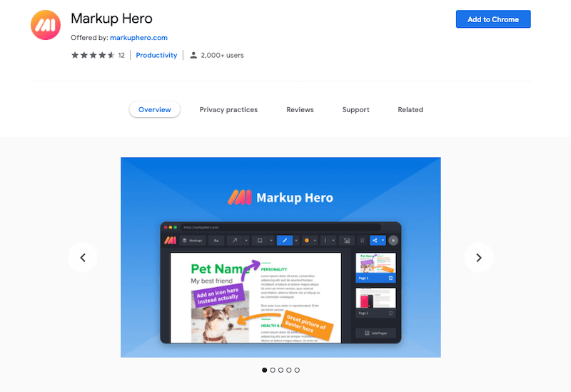This screenshot has height=392, width=571.
Task: Click the preview browser address bar
Action: point(281,227)
